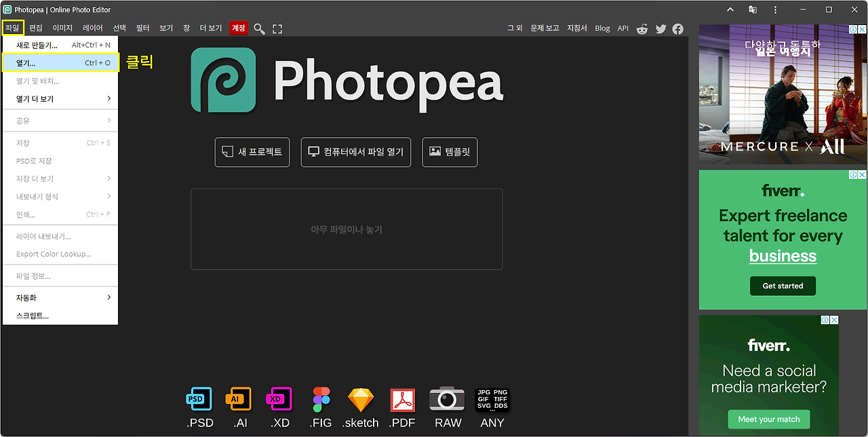The height and width of the screenshot is (437, 868).
Task: Open the 창 menu
Action: [186, 28]
